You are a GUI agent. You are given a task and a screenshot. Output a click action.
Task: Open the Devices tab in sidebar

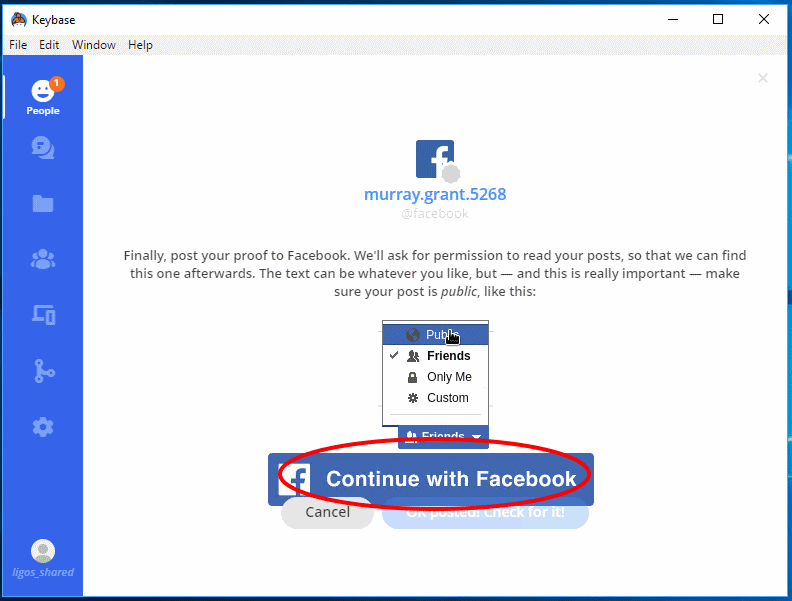(43, 315)
